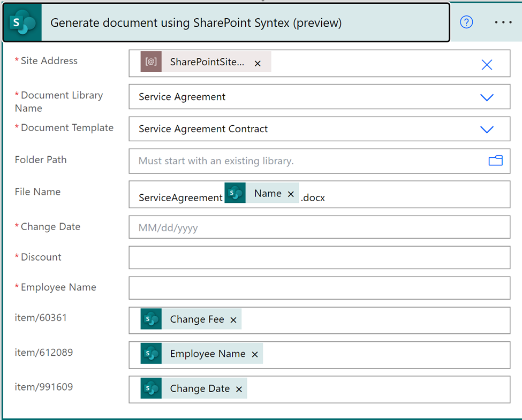This screenshot has height=420, width=522.
Task: Expand the Document Template dropdown
Action: [487, 129]
